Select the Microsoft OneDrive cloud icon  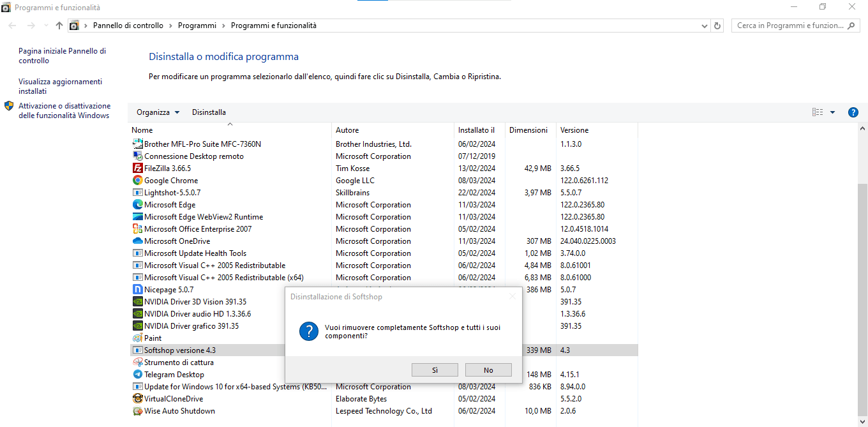tap(137, 241)
